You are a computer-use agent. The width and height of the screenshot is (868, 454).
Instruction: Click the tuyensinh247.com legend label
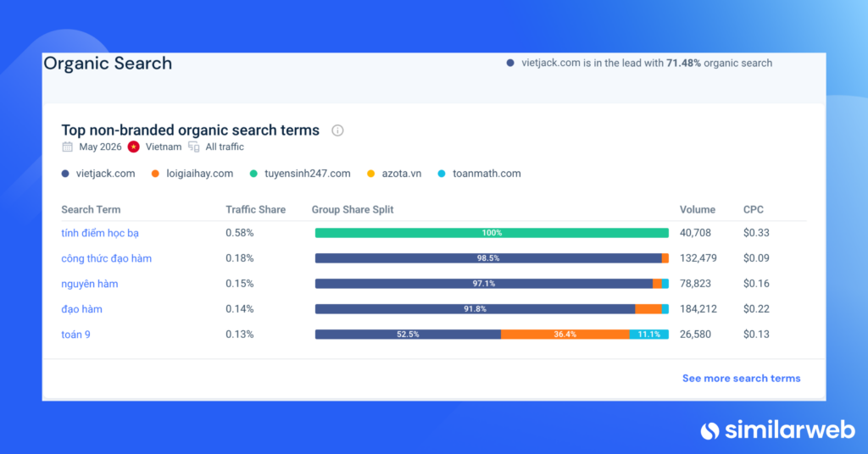(307, 174)
